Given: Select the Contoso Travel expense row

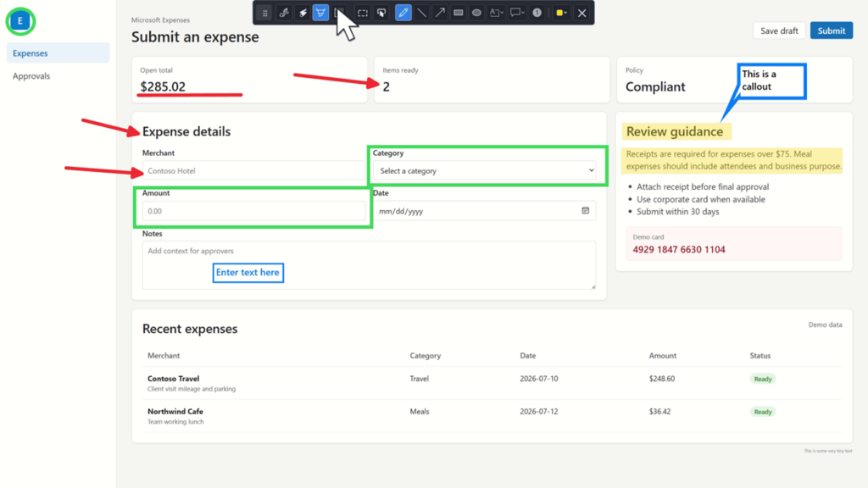Looking at the screenshot, I should tap(492, 383).
